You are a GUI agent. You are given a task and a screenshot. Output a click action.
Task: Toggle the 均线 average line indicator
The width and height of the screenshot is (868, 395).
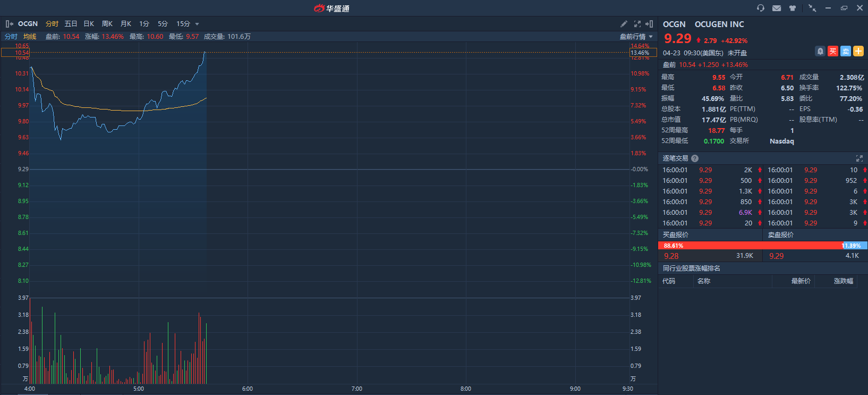tap(30, 37)
